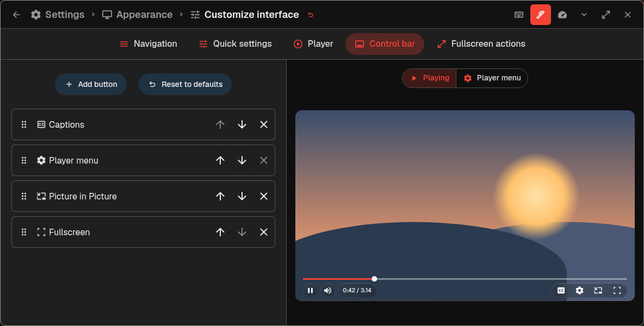
Task: Switch to Fullscreen actions tab
Action: pos(481,44)
